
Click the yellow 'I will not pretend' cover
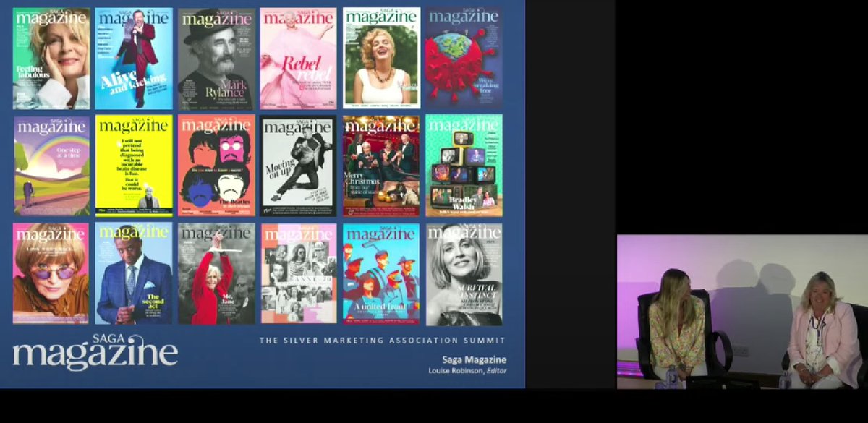(134, 166)
